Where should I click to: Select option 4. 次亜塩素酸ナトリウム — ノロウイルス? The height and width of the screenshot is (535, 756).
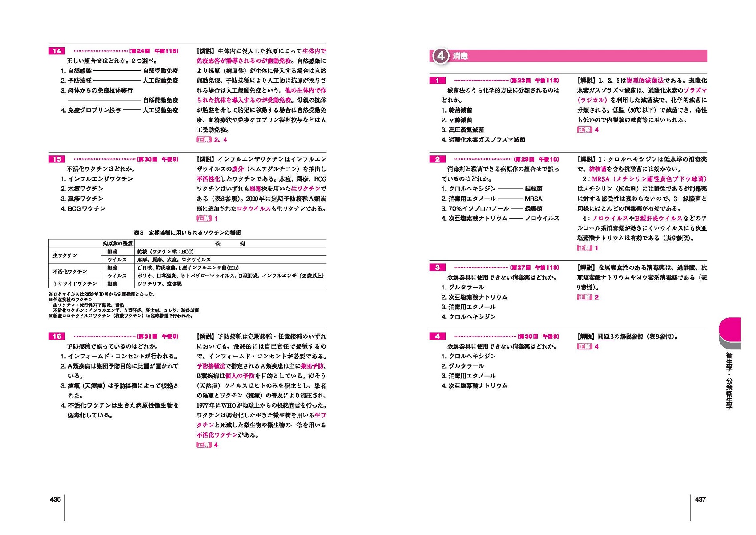500,218
